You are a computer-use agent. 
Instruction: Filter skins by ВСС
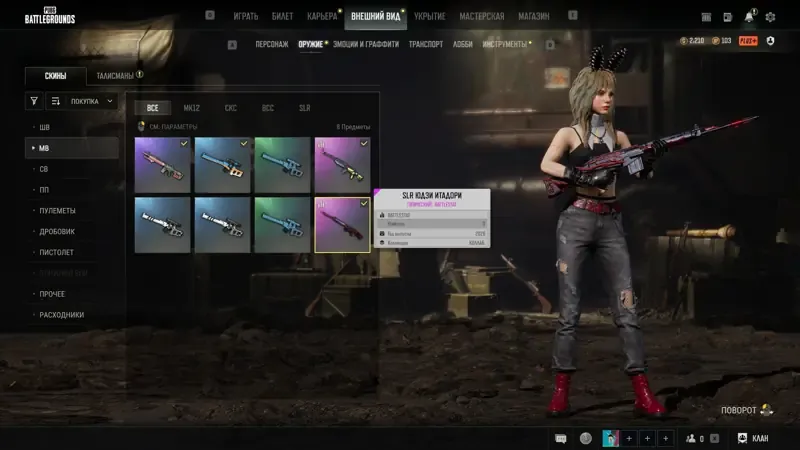tap(268, 108)
